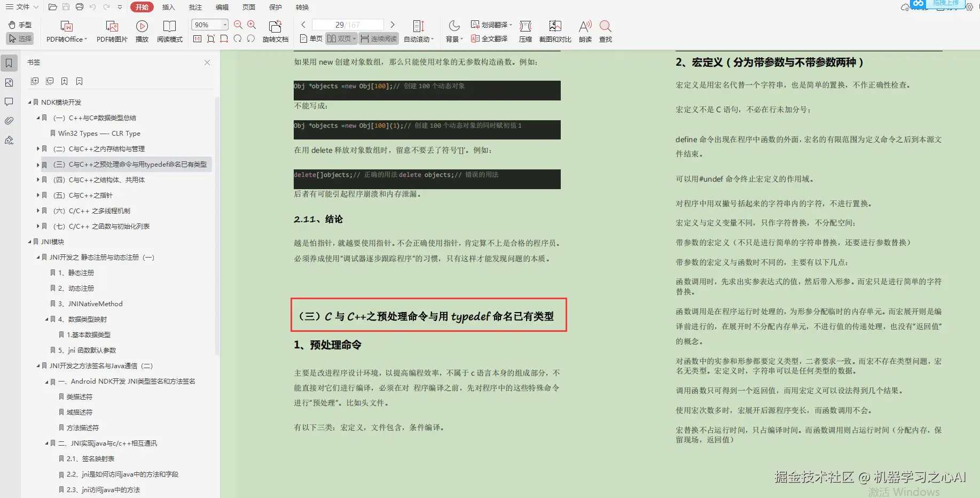Image resolution: width=980 pixels, height=498 pixels.
Task: Show annotations panel in sidebar
Action: (x=9, y=102)
